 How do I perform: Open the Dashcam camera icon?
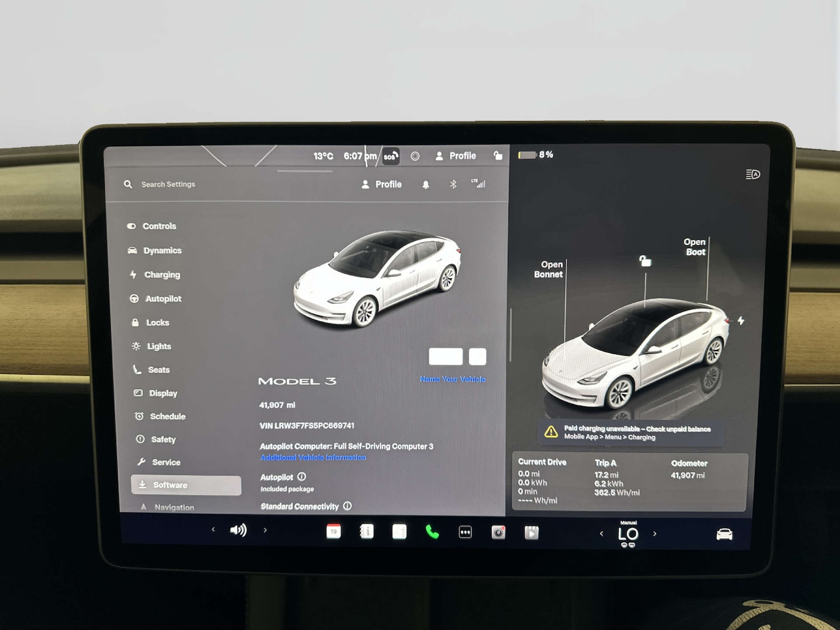click(498, 531)
